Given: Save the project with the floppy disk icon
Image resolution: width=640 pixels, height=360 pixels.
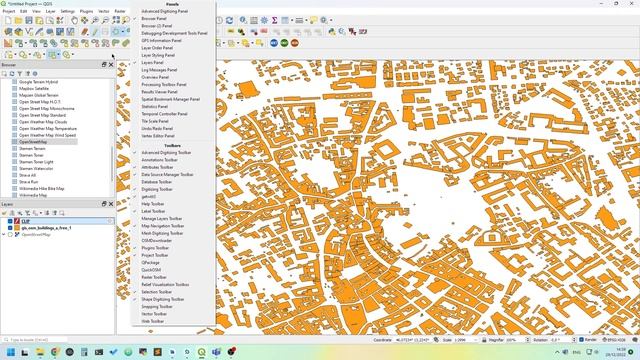Looking at the screenshot, I should coord(29,20).
